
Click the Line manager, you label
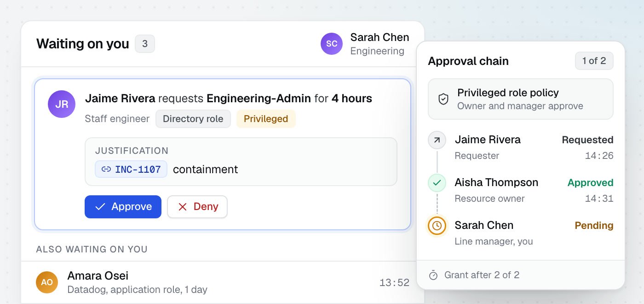[494, 241]
